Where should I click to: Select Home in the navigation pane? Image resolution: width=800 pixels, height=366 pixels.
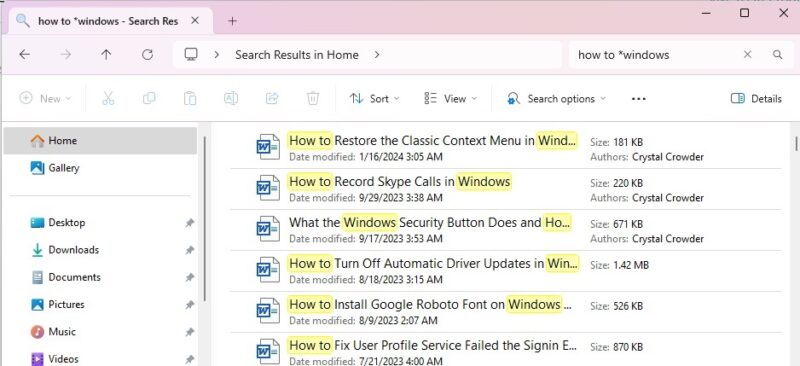click(100, 141)
